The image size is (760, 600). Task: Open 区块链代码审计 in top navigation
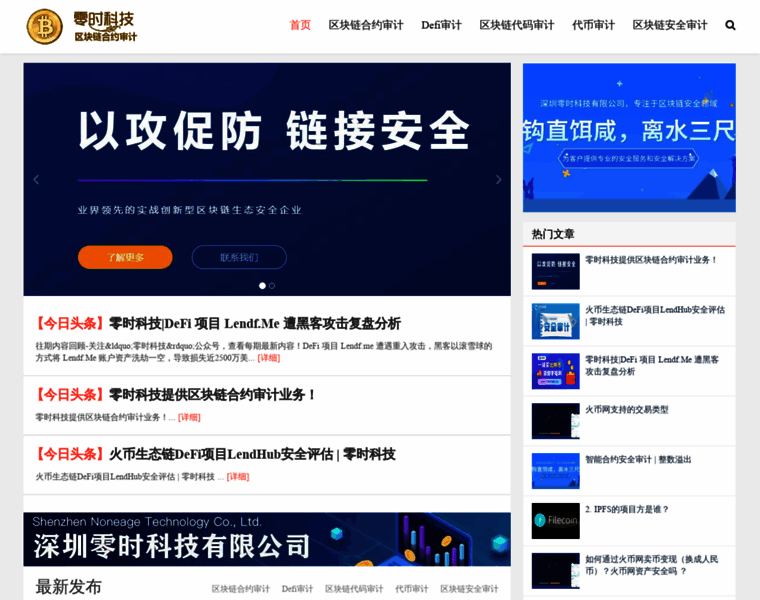(517, 25)
